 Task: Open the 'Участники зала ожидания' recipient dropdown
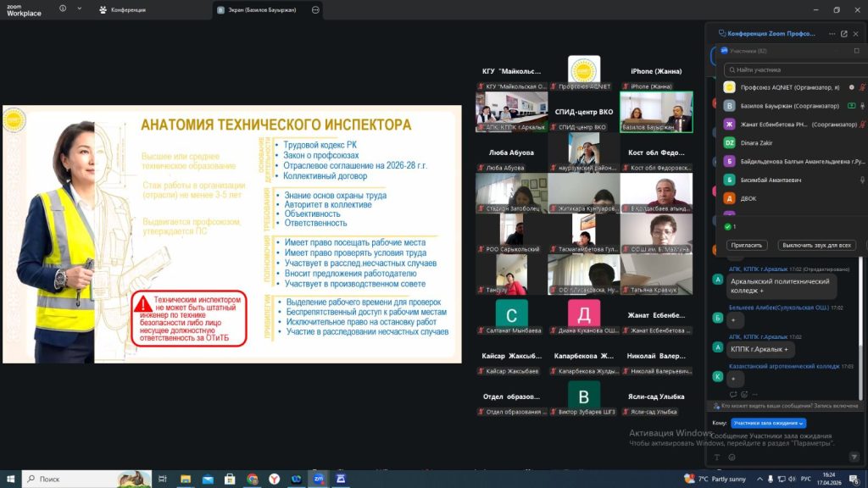tap(769, 423)
